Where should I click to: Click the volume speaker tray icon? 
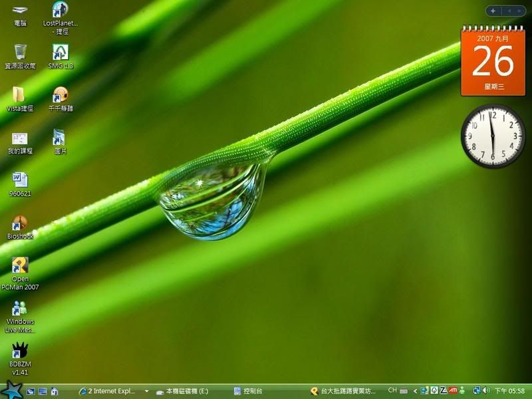pos(486,391)
